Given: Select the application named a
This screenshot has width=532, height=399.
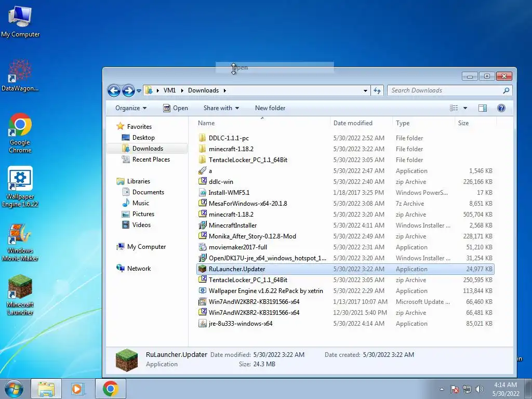Looking at the screenshot, I should [x=345, y=170].
